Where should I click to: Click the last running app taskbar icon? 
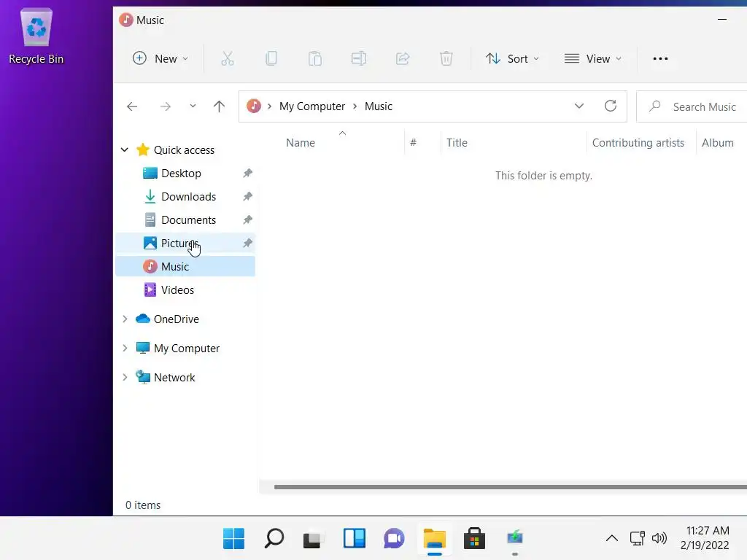coord(514,539)
